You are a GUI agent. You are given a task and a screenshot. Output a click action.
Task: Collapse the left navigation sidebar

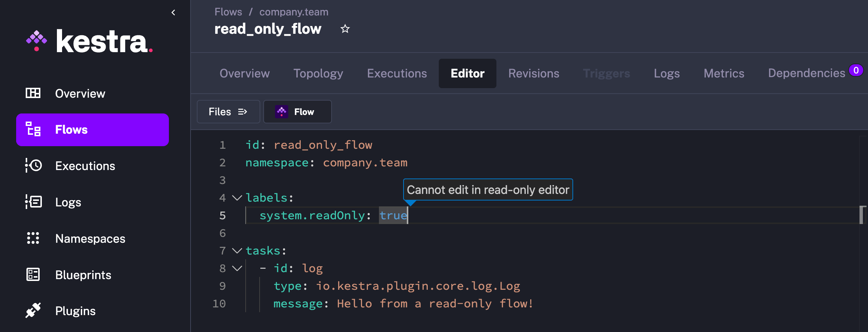[173, 12]
